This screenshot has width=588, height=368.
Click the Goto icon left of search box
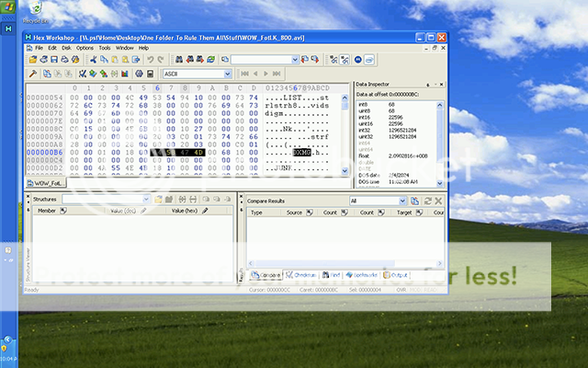pyautogui.click(x=224, y=59)
